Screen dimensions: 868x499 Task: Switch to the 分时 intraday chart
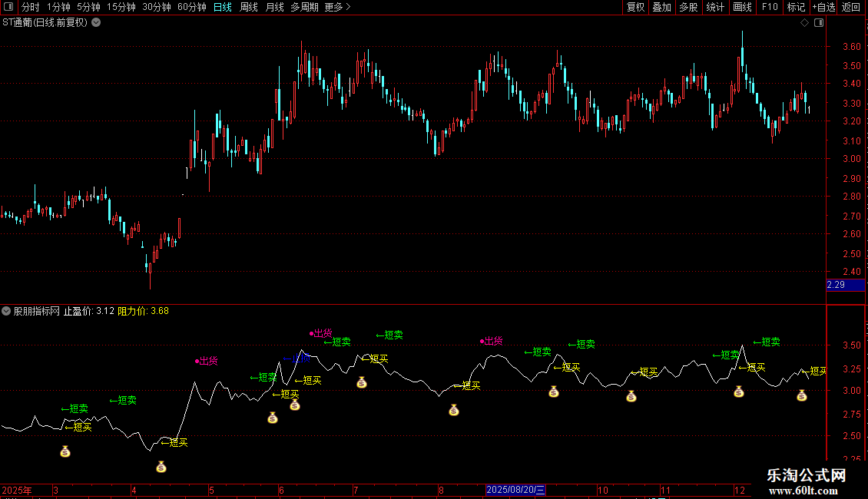[x=31, y=7]
